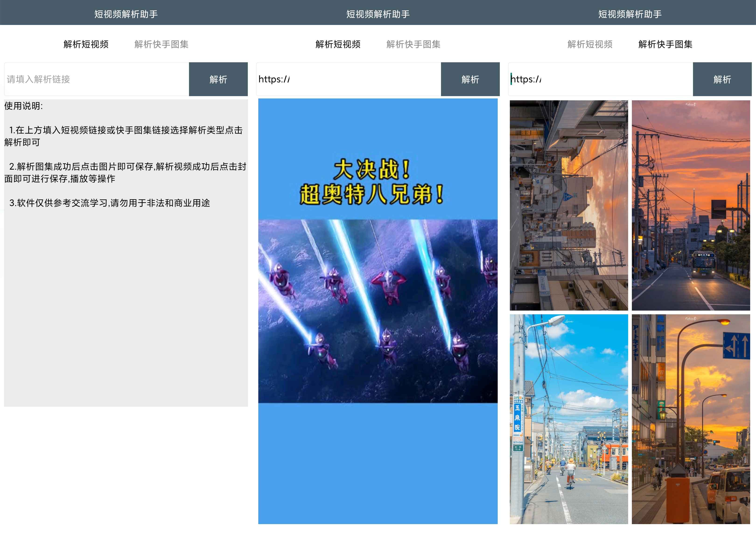Focus the empty 请填入解析链接 input field
Image resolution: width=756 pixels, height=547 pixels.
click(97, 79)
